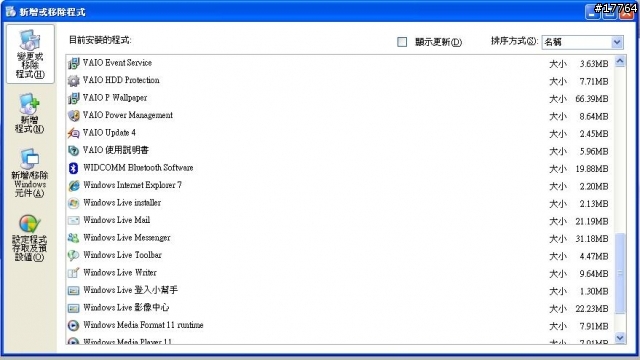Click the VAIO HDD Protection gear icon
640x360 pixels.
tap(73, 81)
